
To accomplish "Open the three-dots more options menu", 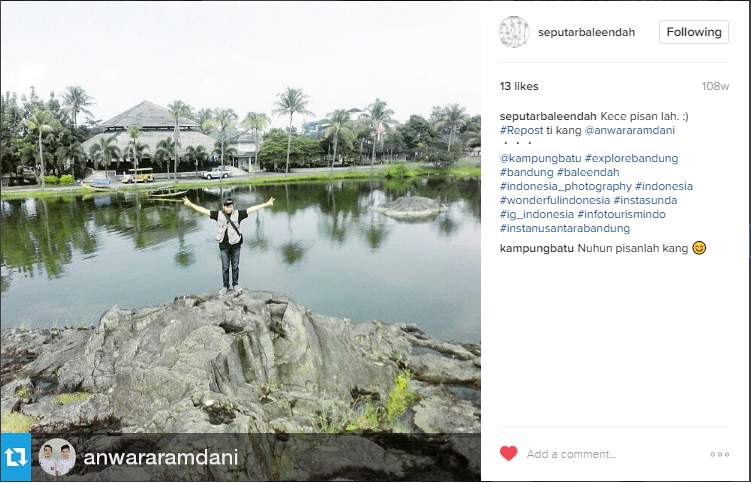I will (x=719, y=454).
